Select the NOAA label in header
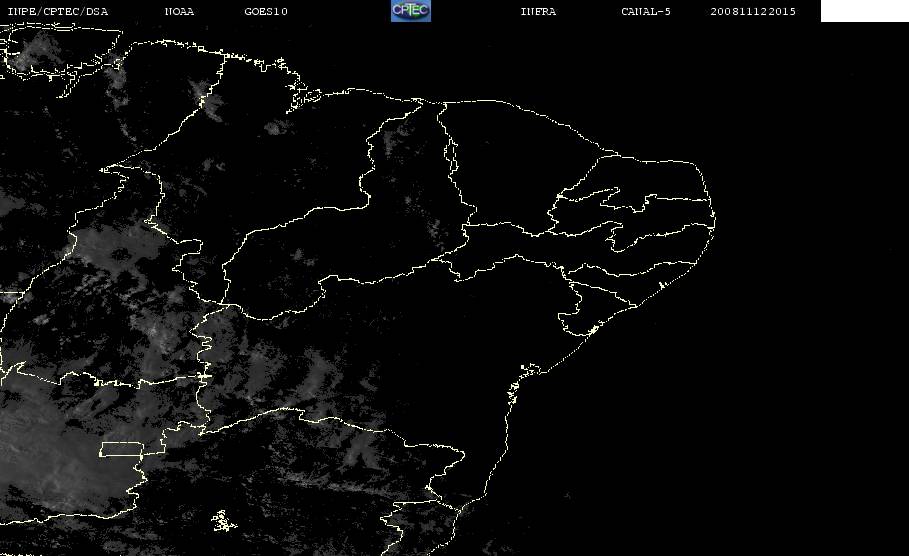The image size is (909, 556). (x=179, y=11)
